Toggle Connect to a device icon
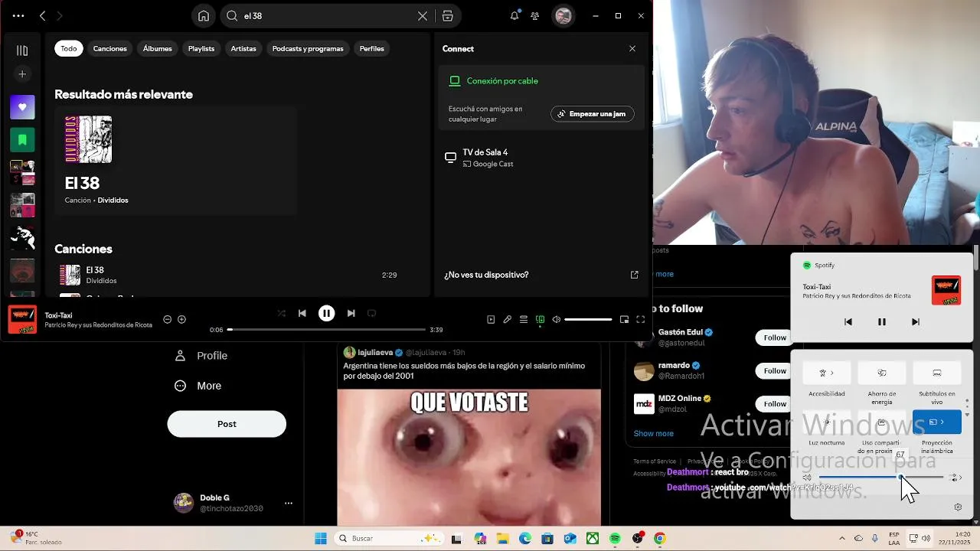This screenshot has width=980, height=551. click(x=541, y=319)
